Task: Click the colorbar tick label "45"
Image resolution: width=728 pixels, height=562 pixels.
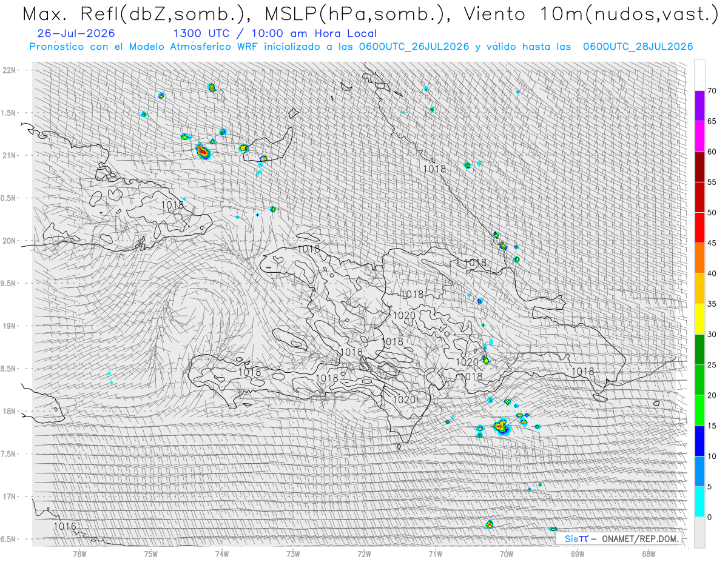Action: pyautogui.click(x=712, y=243)
